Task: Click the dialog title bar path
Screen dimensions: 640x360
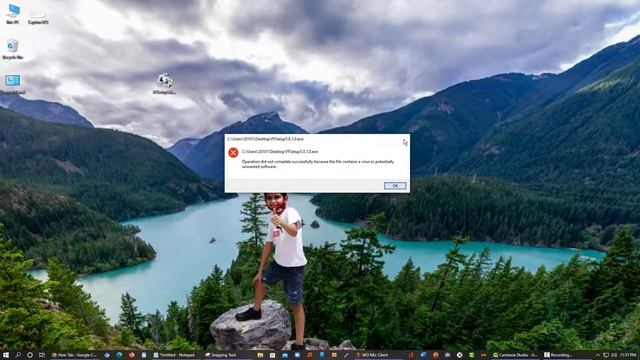Action: click(x=265, y=139)
